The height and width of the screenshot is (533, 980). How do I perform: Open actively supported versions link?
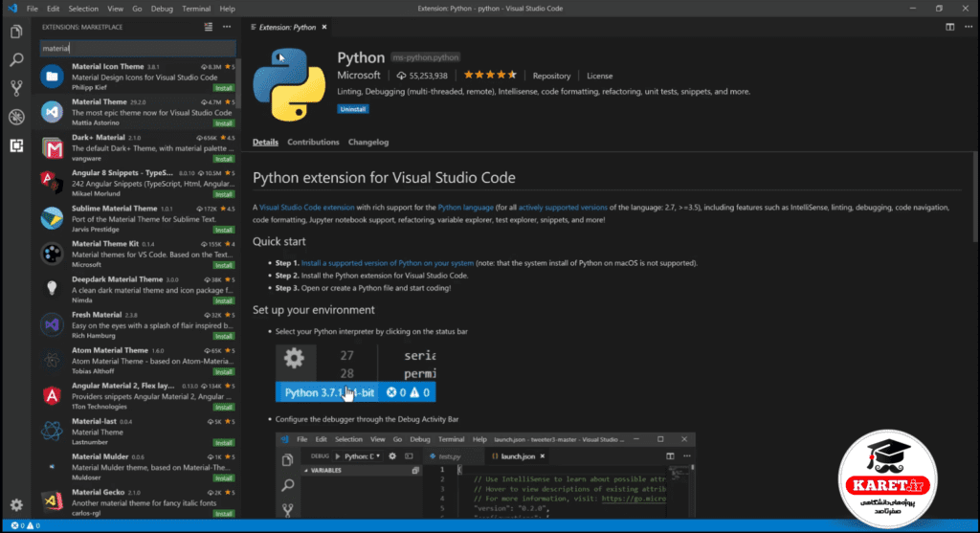pyautogui.click(x=563, y=208)
